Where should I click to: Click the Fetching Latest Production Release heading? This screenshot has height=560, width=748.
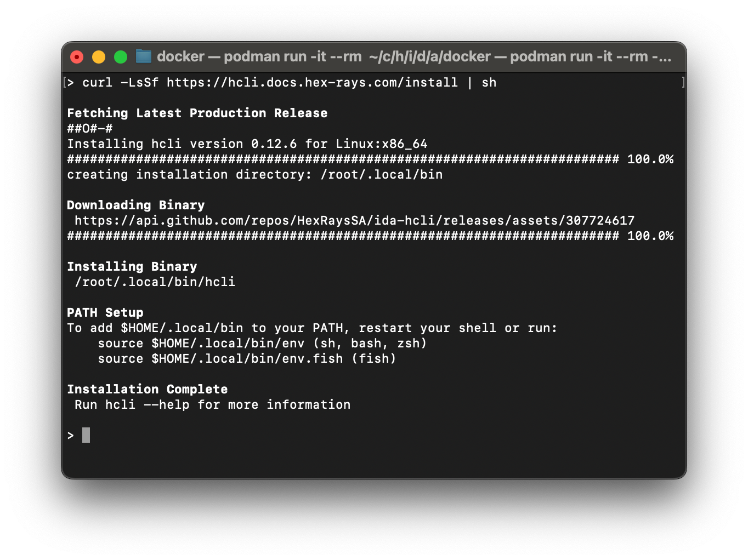[197, 113]
